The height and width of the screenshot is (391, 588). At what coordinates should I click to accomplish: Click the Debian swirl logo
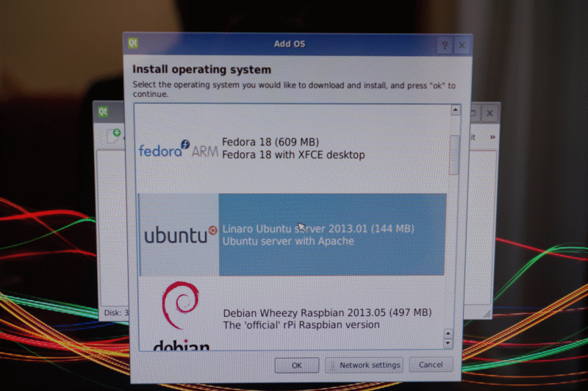(180, 305)
